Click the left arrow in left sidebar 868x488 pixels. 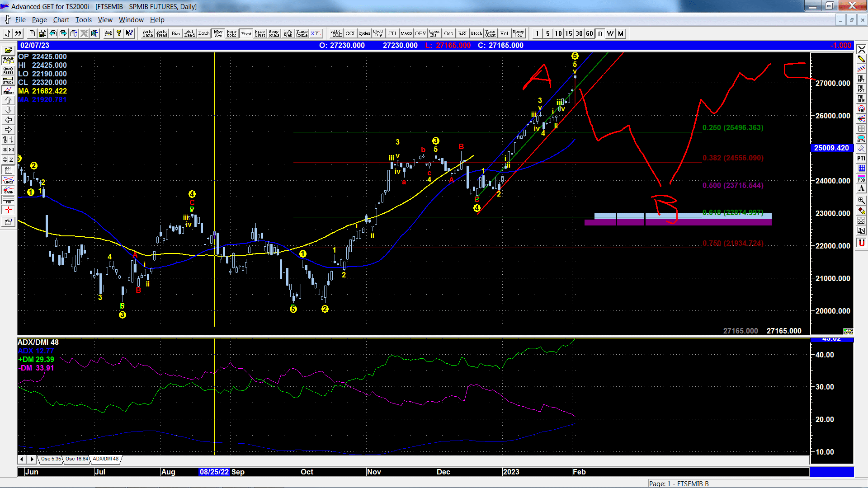[9, 120]
